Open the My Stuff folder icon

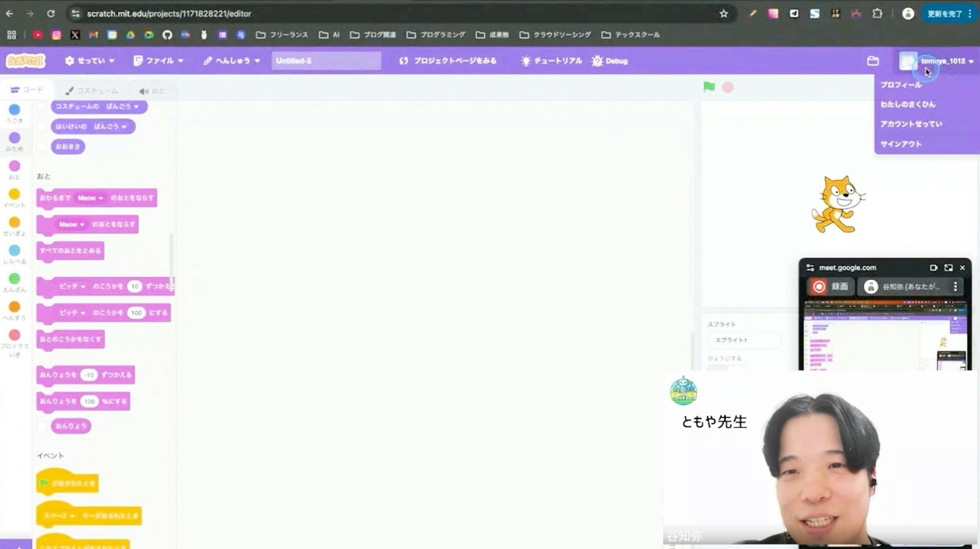click(x=873, y=61)
